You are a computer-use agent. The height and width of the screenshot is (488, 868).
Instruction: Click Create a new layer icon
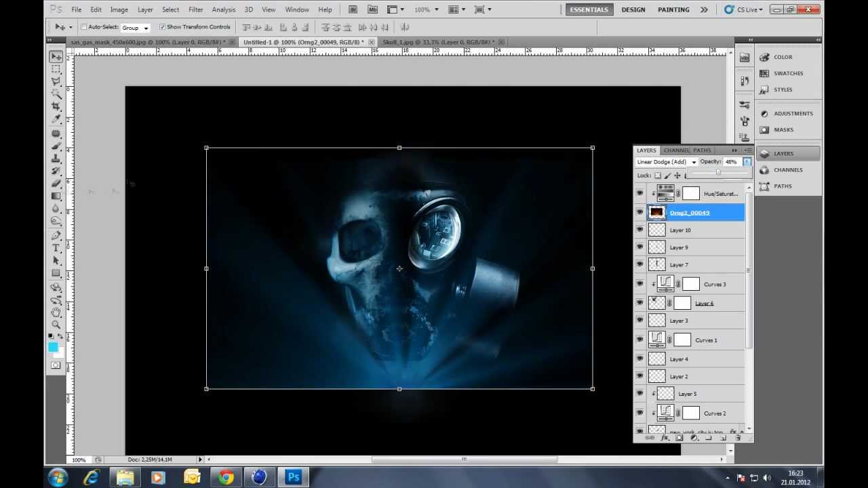pyautogui.click(x=724, y=438)
